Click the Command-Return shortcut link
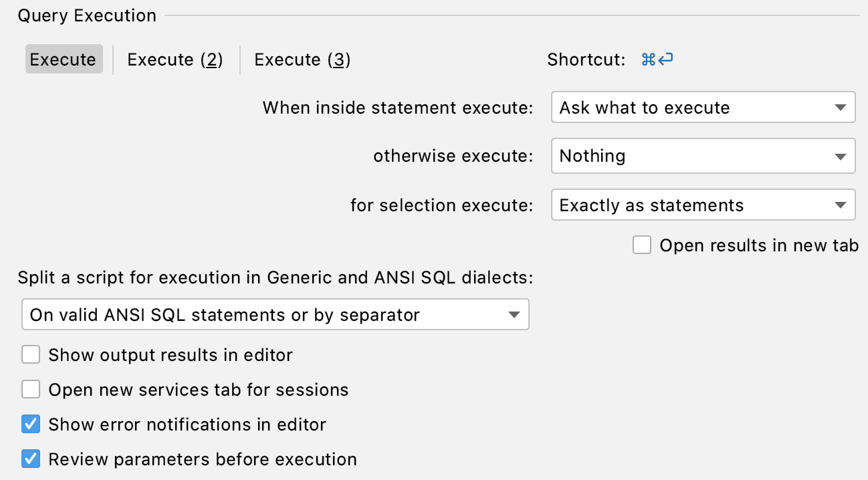 (657, 59)
